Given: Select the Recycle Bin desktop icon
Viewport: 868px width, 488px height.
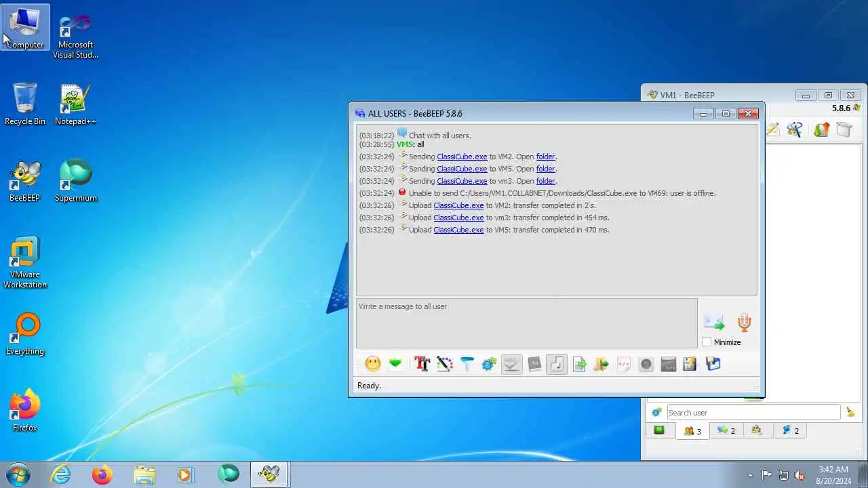Looking at the screenshot, I should tap(25, 105).
